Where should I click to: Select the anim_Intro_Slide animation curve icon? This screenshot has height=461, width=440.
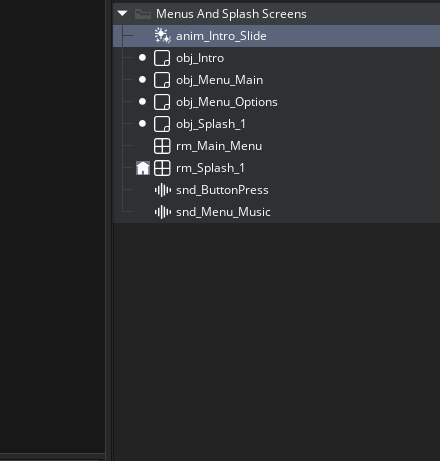162,36
